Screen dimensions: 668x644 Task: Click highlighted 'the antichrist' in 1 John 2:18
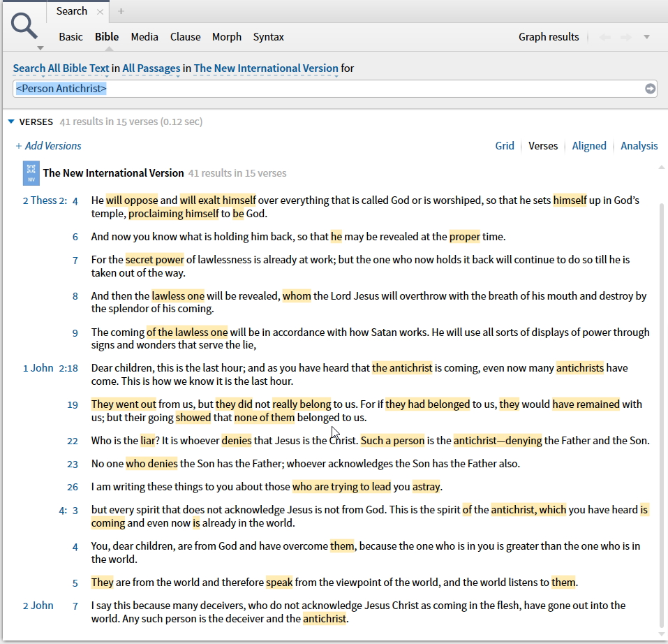402,368
